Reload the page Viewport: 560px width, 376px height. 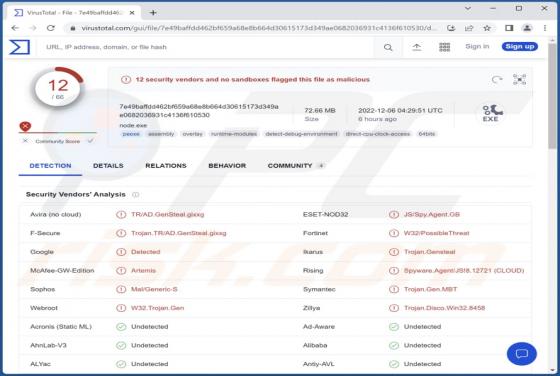[x=51, y=28]
